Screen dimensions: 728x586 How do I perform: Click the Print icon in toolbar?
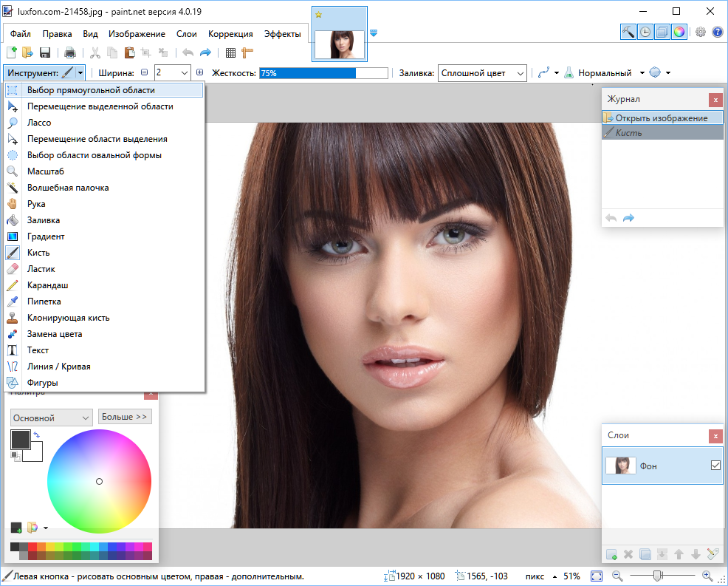click(70, 52)
